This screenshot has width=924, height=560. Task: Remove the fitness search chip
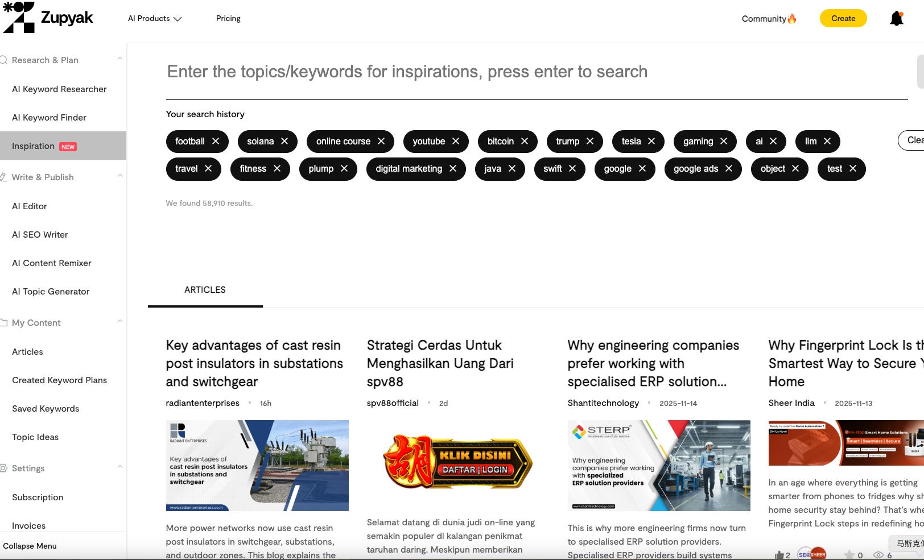pyautogui.click(x=277, y=168)
